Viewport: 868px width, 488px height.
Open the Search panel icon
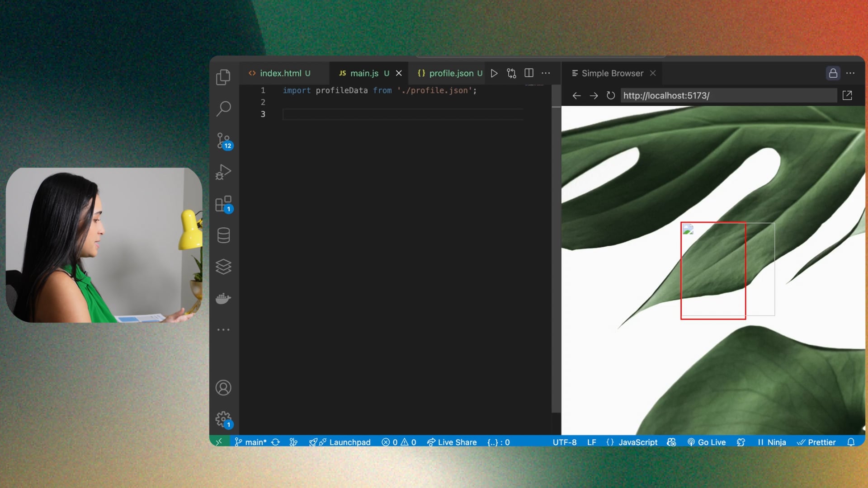[x=223, y=108]
